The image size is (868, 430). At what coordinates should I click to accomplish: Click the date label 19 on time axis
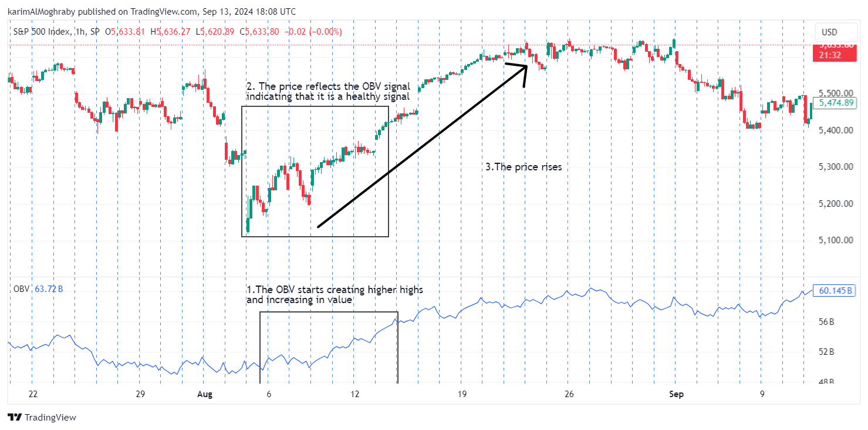tap(461, 394)
